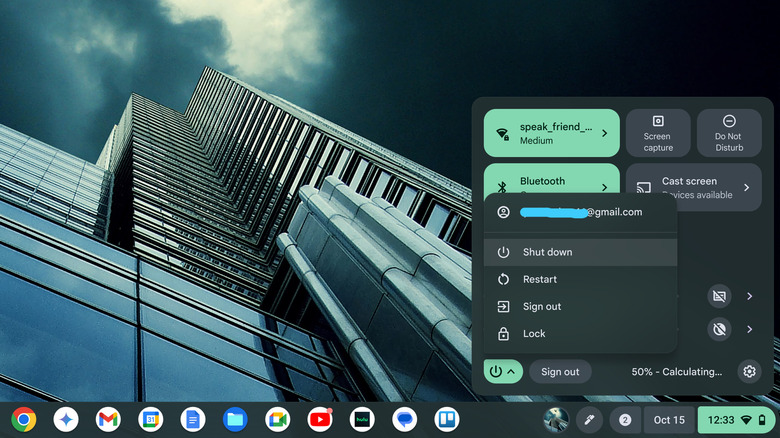Open Google Calendar app in shelf
This screenshot has height=438, width=780.
pyautogui.click(x=150, y=419)
